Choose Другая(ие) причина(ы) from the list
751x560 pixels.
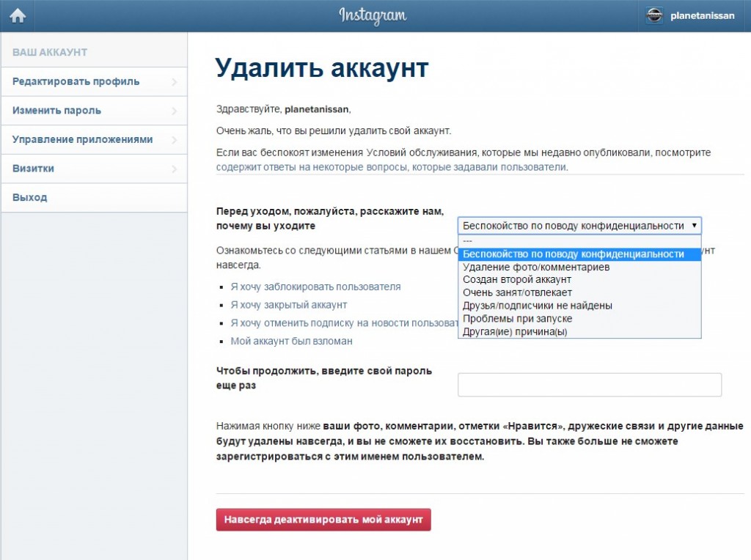coord(579,331)
